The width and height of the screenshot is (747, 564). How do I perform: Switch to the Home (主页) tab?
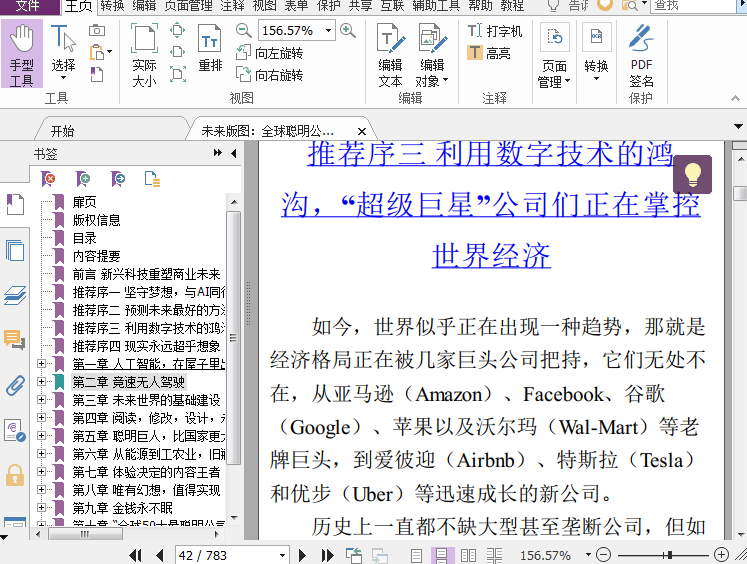(79, 6)
